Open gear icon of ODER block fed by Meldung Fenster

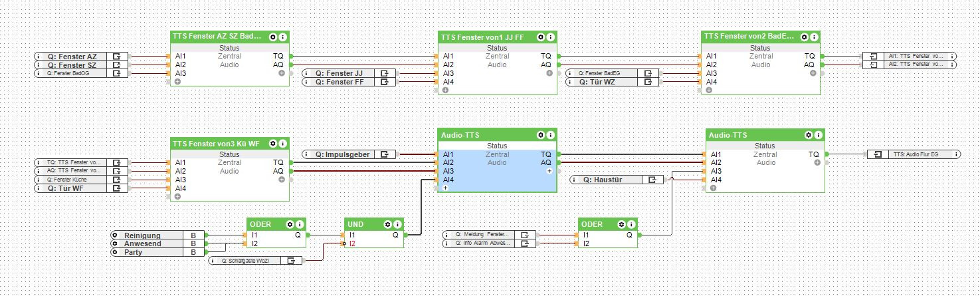coord(621,224)
